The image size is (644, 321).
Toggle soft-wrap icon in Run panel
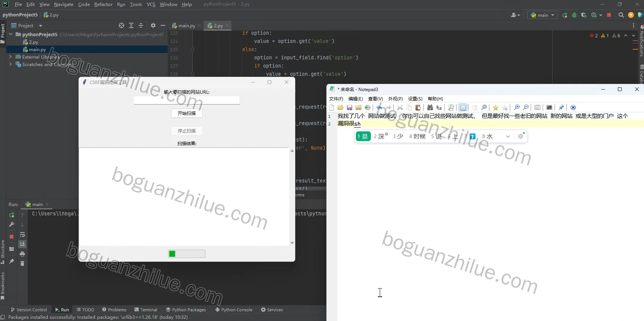(x=22, y=234)
